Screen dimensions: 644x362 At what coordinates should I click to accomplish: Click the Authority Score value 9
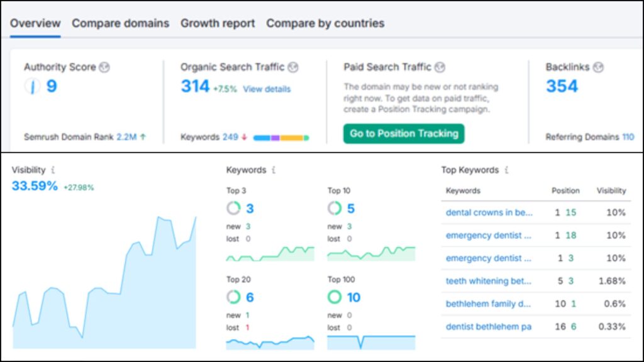52,86
